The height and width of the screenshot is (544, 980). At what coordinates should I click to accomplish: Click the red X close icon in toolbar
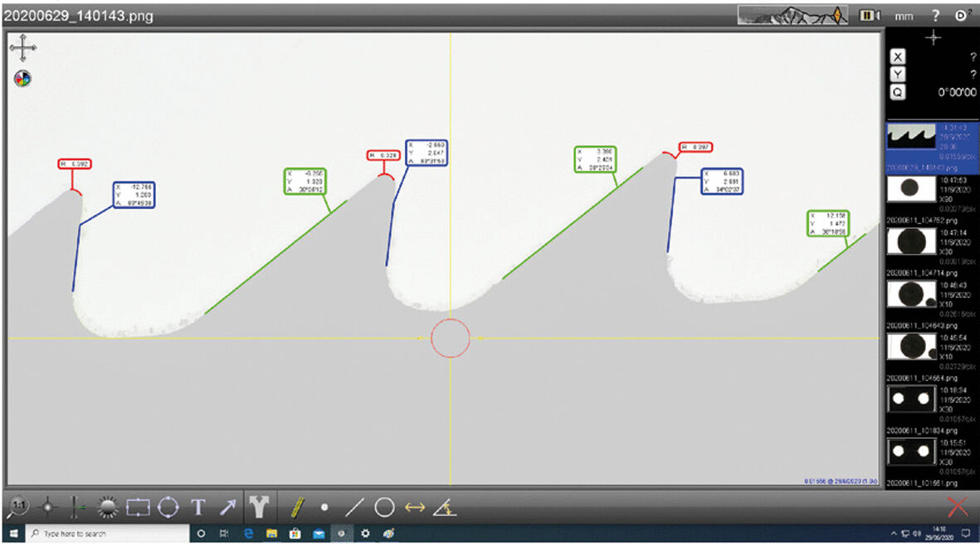point(958,507)
